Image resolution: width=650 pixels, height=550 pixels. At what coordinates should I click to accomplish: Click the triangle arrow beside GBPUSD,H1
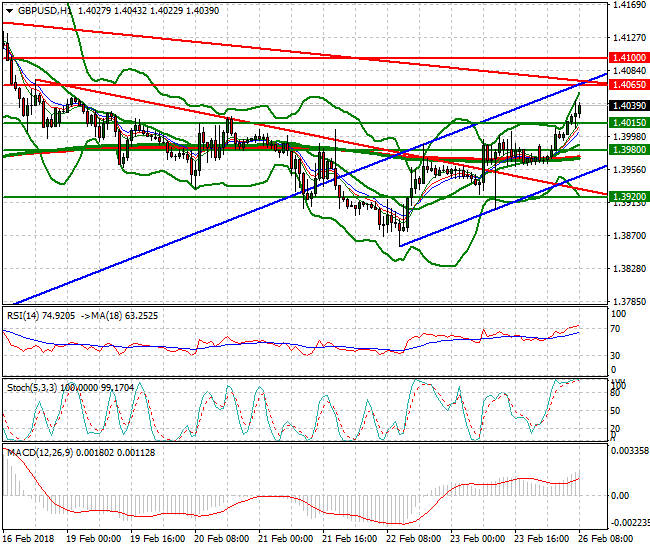9,11
